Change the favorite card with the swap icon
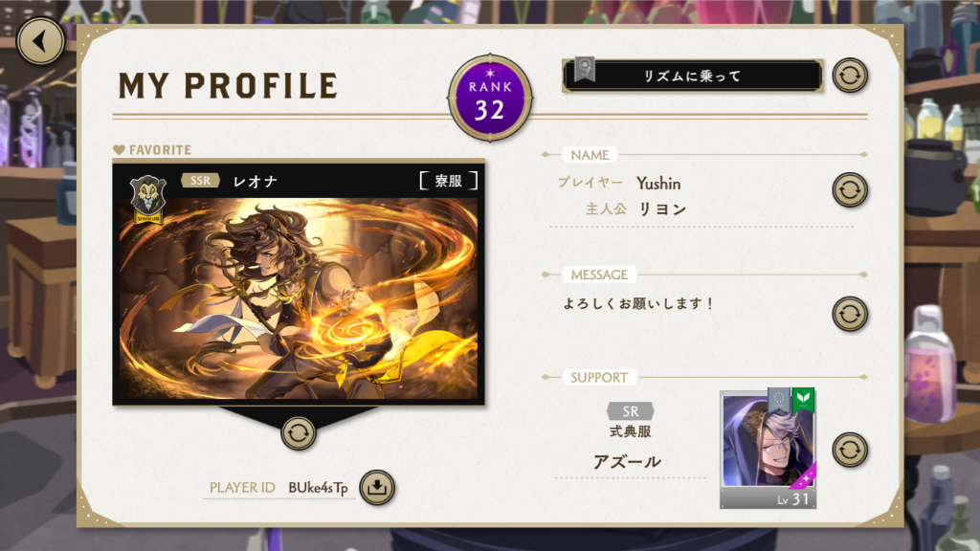The height and width of the screenshot is (551, 980). pyautogui.click(x=299, y=433)
